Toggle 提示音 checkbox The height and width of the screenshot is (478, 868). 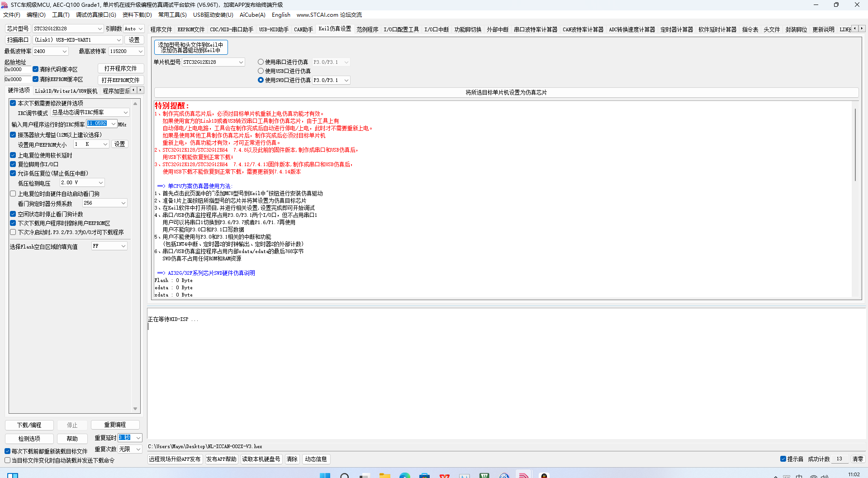783,459
